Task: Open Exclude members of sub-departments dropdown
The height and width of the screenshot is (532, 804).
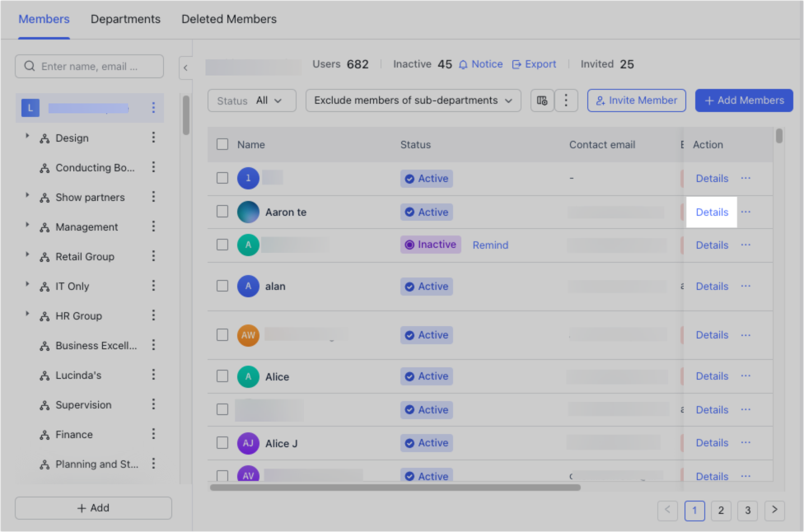Action: (x=413, y=100)
